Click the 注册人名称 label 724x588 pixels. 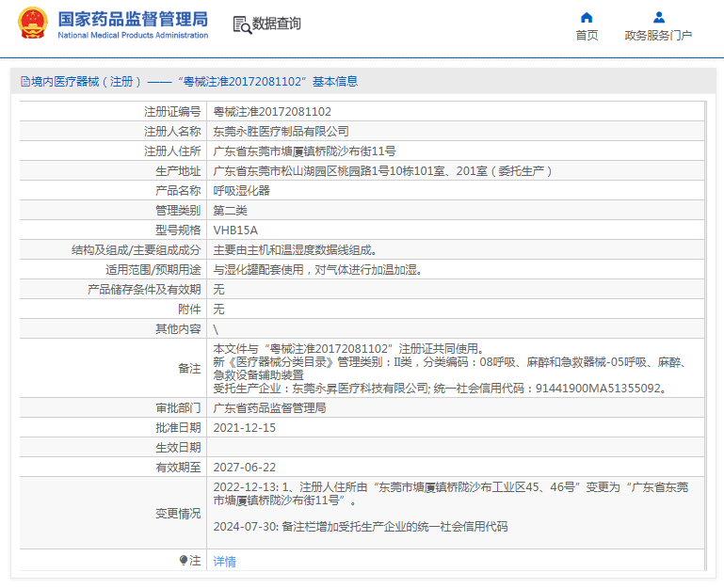click(172, 132)
